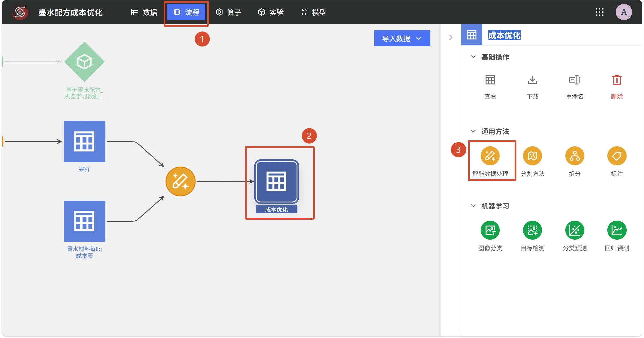Click the highlighted 成本优化 panel title field
This screenshot has width=644, height=338.
504,35
